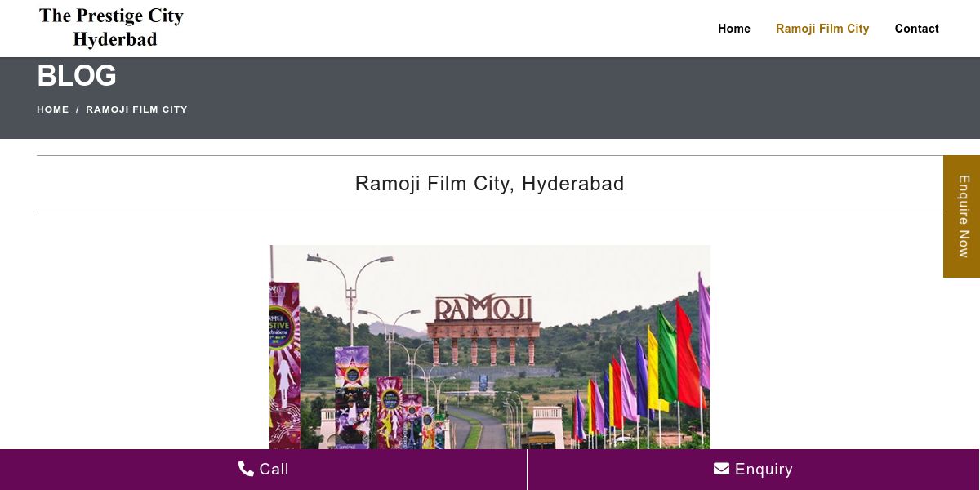Screen dimensions: 980x490
Task: Click the phone icon in Call bar
Action: coord(246,469)
